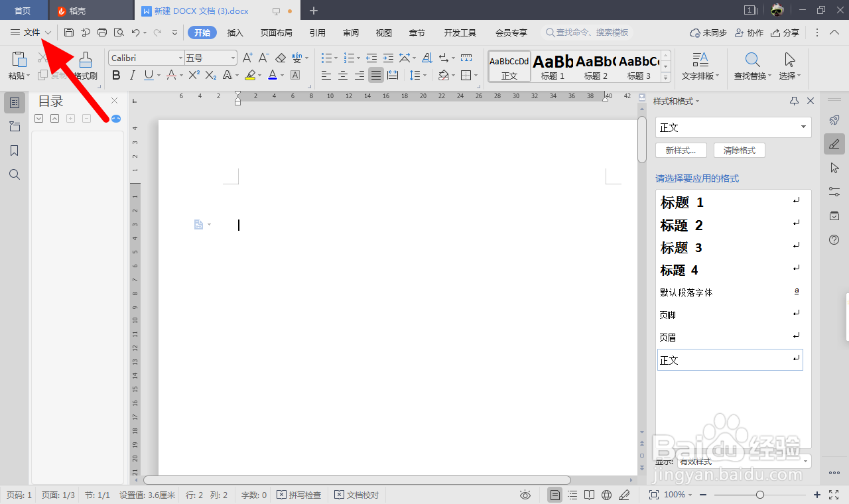Image resolution: width=849 pixels, height=504 pixels.
Task: Switch to the 开发工具 ribbon tab
Action: [460, 32]
